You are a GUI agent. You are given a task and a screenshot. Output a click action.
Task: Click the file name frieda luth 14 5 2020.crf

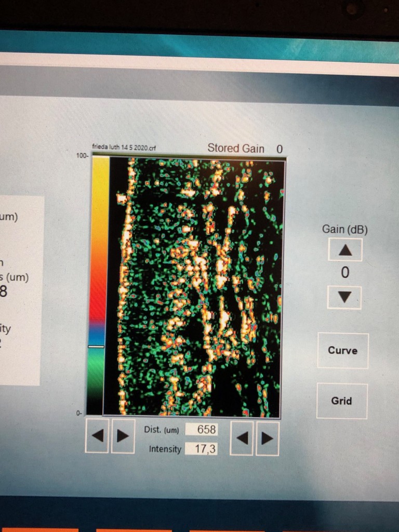pos(124,148)
